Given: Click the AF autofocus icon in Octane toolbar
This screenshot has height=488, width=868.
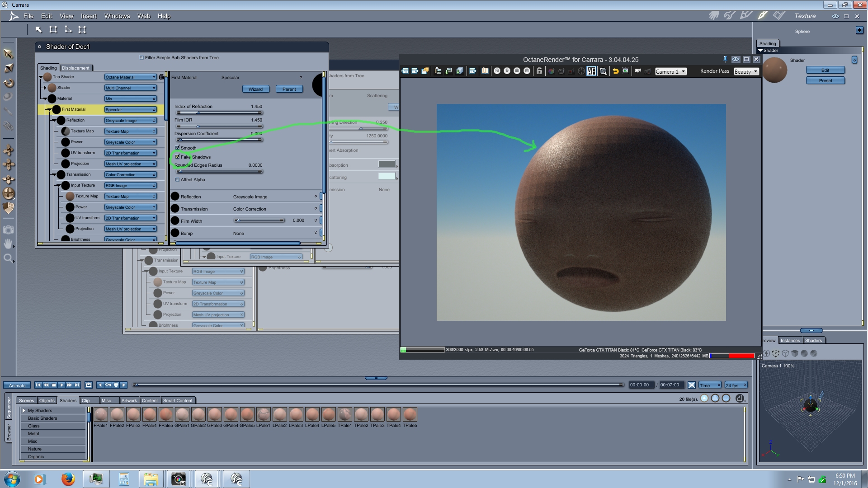Looking at the screenshot, I should (591, 71).
